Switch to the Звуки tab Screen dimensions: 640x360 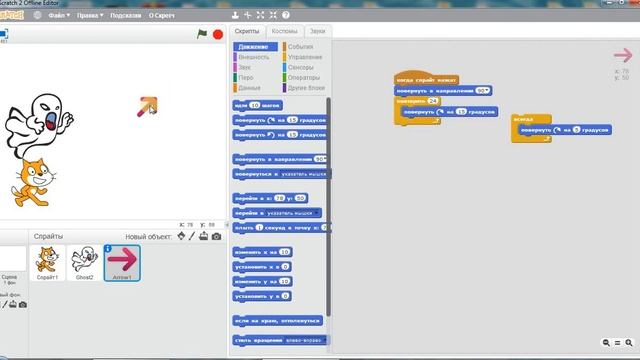(318, 31)
